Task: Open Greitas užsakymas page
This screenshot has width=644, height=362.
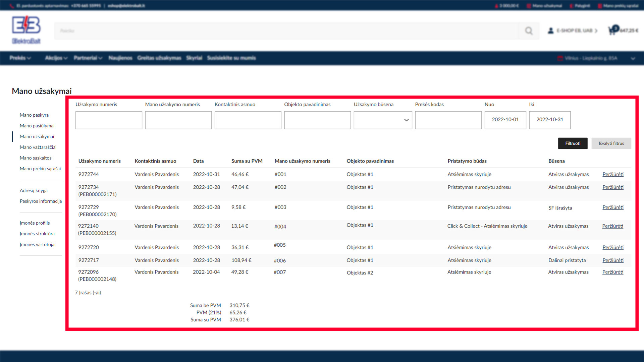Action: pos(159,58)
